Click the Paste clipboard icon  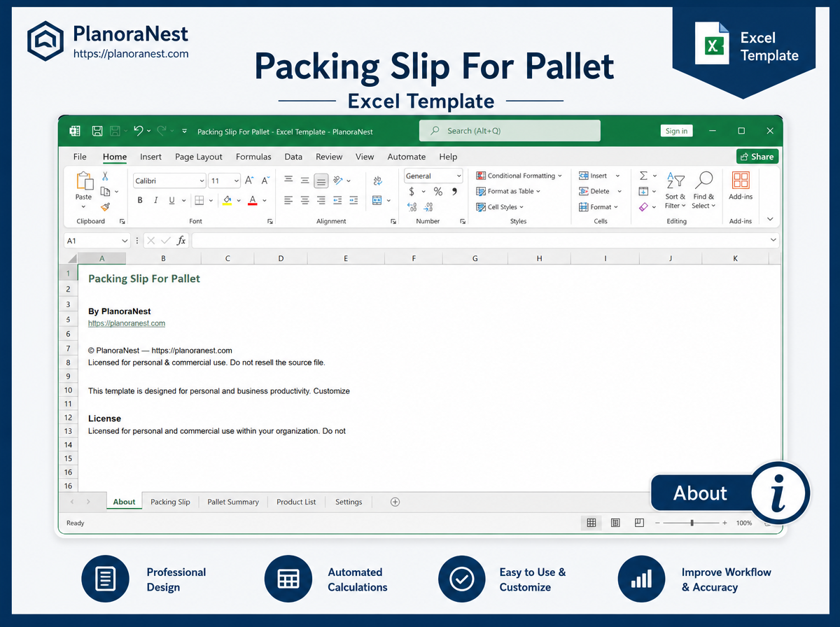point(84,181)
